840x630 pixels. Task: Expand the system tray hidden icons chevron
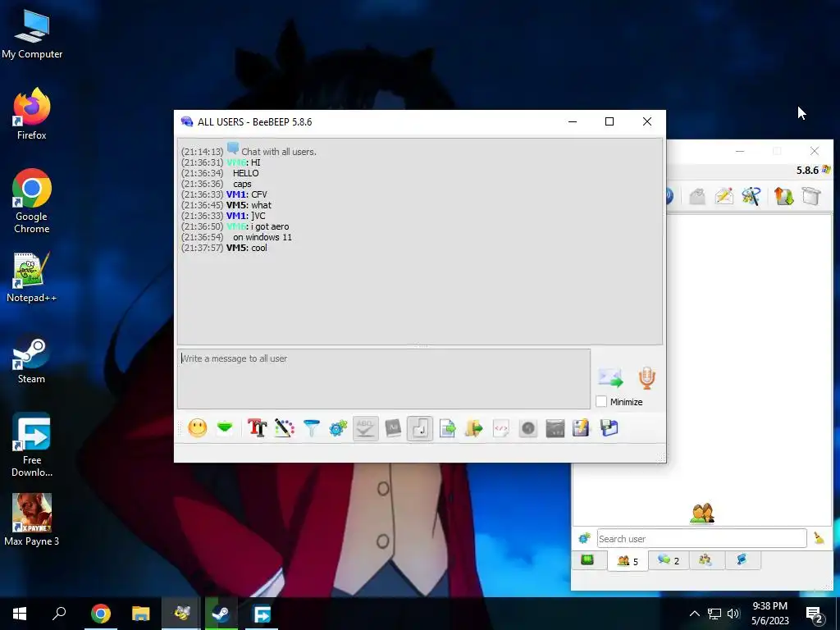[694, 614]
